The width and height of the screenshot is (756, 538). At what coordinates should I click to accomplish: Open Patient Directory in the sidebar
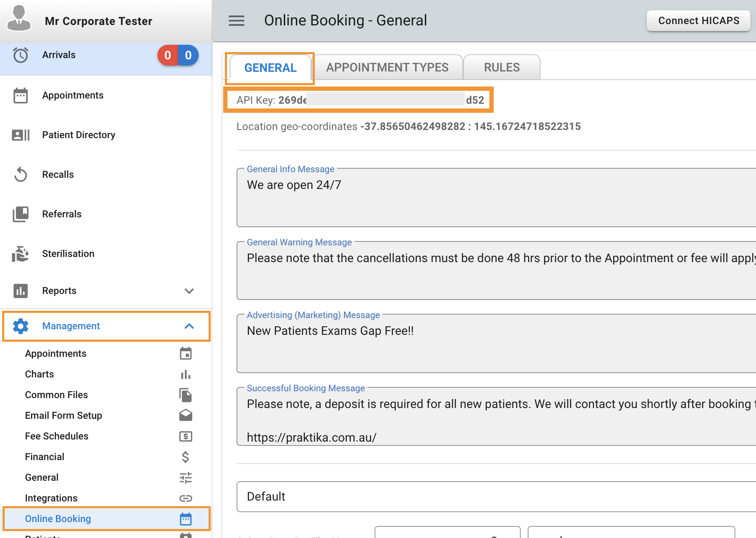(x=106, y=135)
